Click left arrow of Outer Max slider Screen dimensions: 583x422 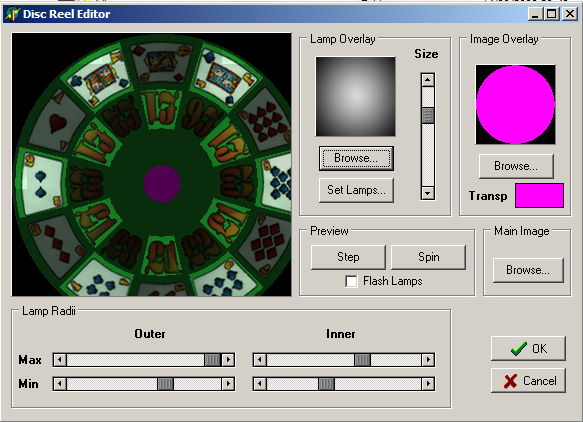pos(60,360)
